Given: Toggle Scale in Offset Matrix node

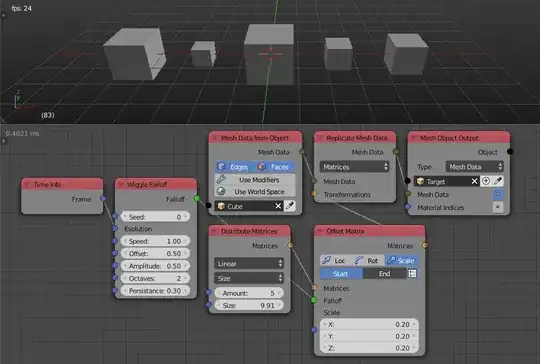Looking at the screenshot, I should pyautogui.click(x=402, y=261).
